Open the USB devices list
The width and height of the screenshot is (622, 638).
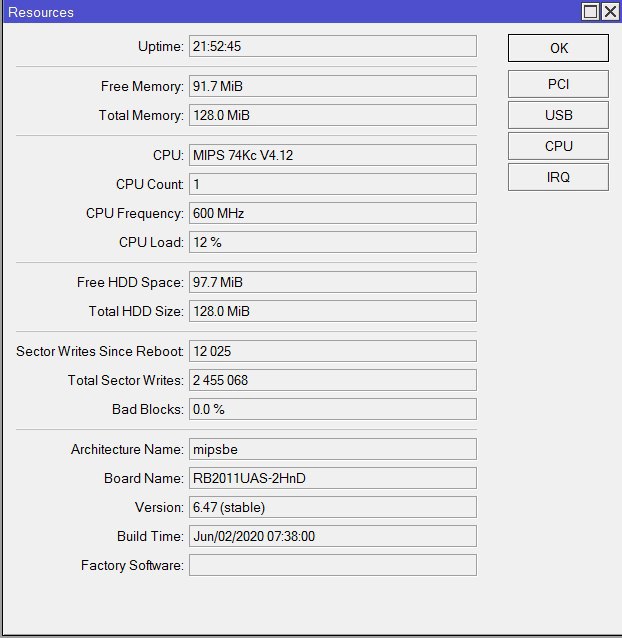[x=558, y=115]
